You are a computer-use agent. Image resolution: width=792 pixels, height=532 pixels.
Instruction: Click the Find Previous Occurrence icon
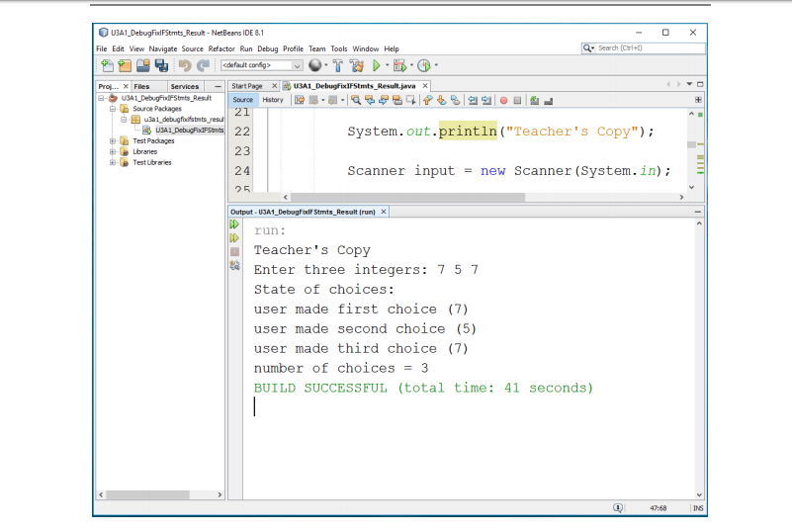click(x=370, y=100)
